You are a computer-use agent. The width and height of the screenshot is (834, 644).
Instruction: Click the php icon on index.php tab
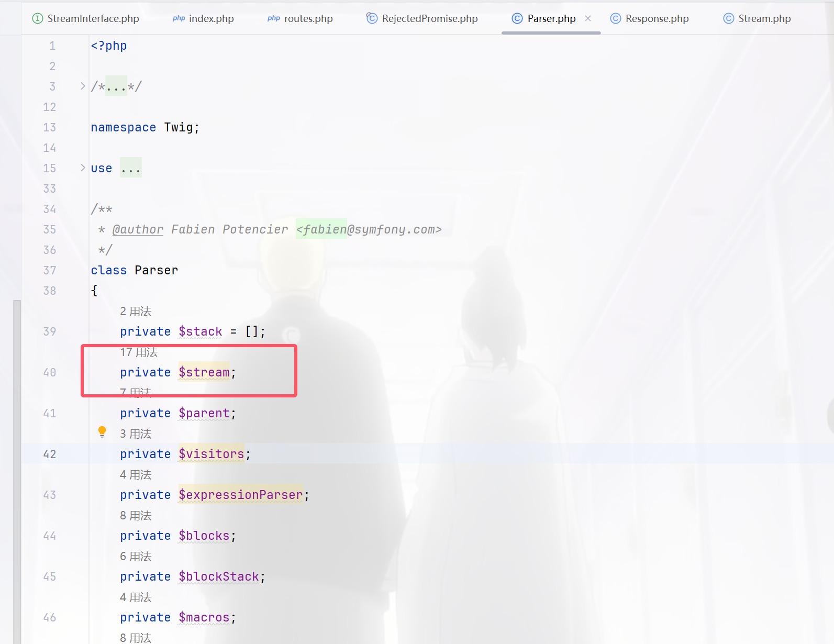click(179, 19)
